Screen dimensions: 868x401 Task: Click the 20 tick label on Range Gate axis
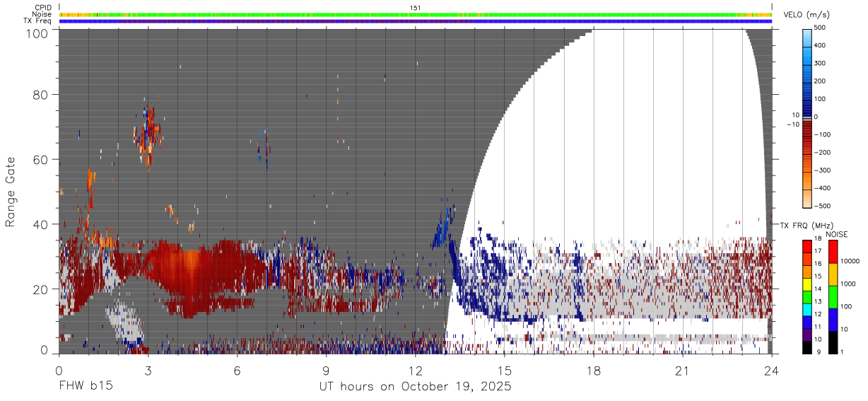coord(41,289)
